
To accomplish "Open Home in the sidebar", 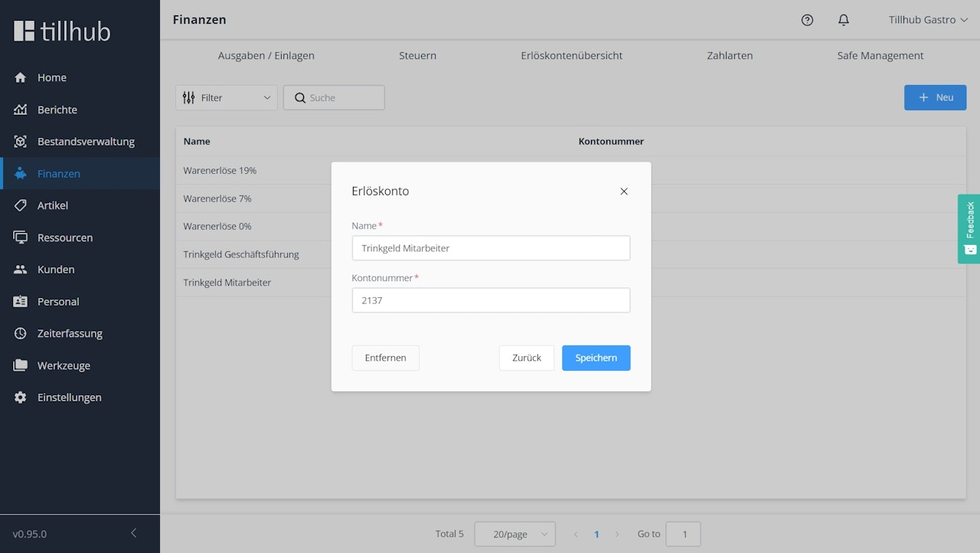I will (80, 77).
